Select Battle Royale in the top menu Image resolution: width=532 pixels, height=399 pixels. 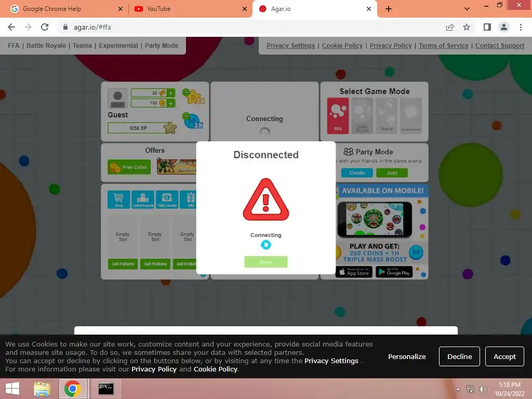pyautogui.click(x=46, y=46)
